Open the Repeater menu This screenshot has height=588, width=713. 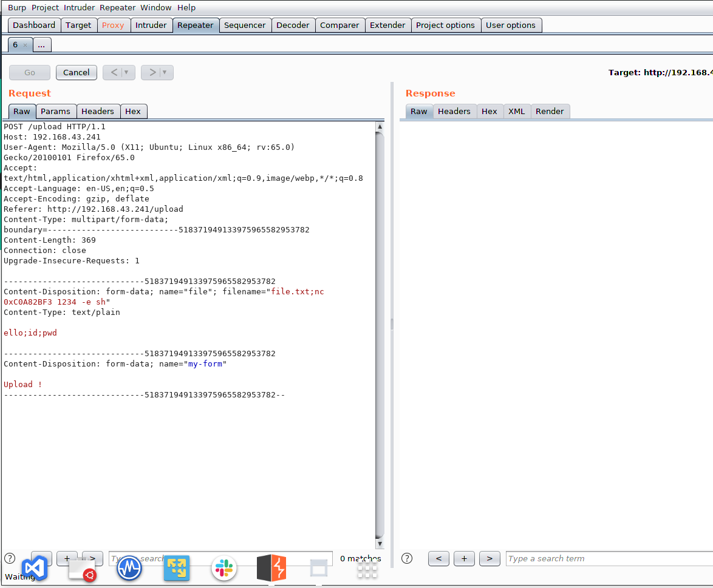click(117, 8)
